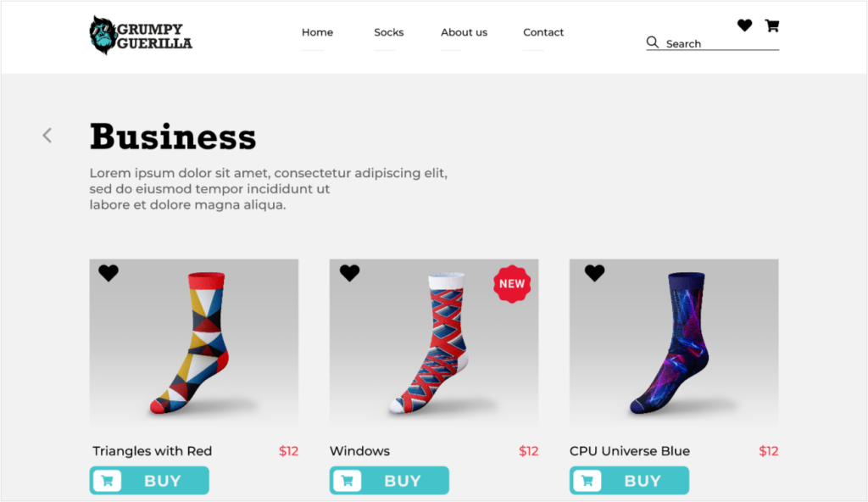
Task: Go to the Contact page
Action: click(x=543, y=32)
